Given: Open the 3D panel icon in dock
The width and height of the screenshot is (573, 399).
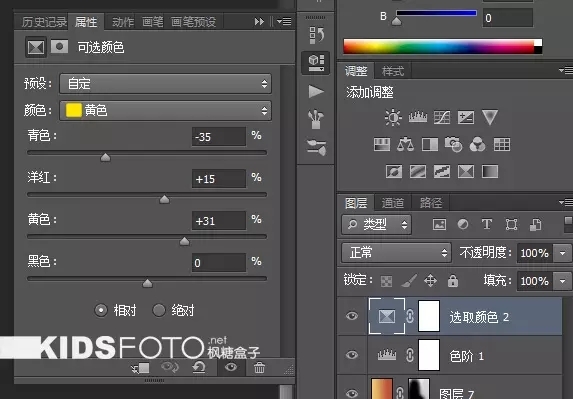Looking at the screenshot, I should (x=316, y=63).
